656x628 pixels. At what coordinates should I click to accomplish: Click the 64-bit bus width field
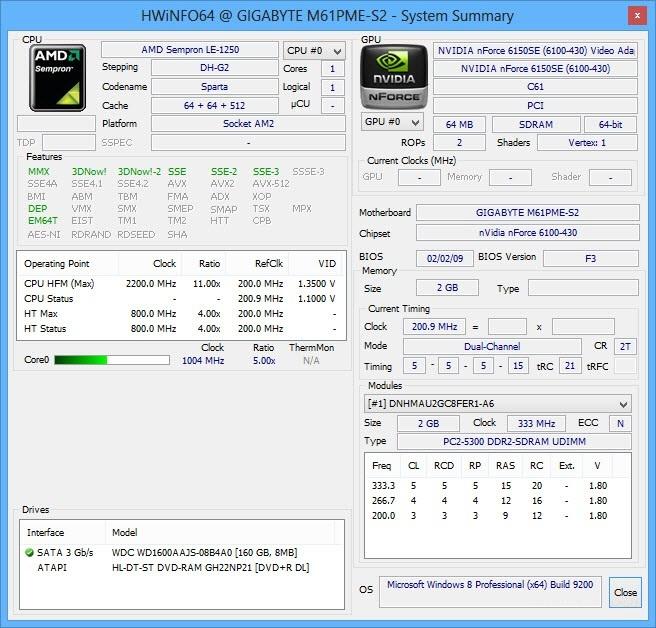coord(610,125)
